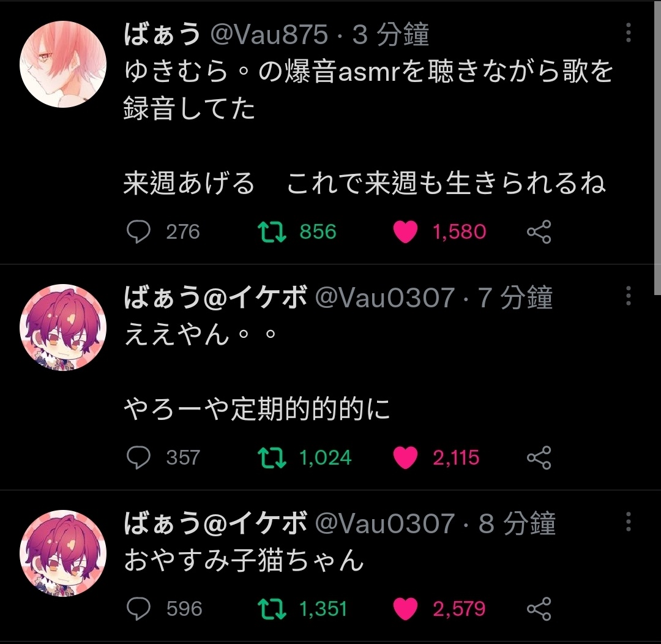The height and width of the screenshot is (644, 661).
Task: Click the heart showing 2,115 likes
Action: [405, 457]
